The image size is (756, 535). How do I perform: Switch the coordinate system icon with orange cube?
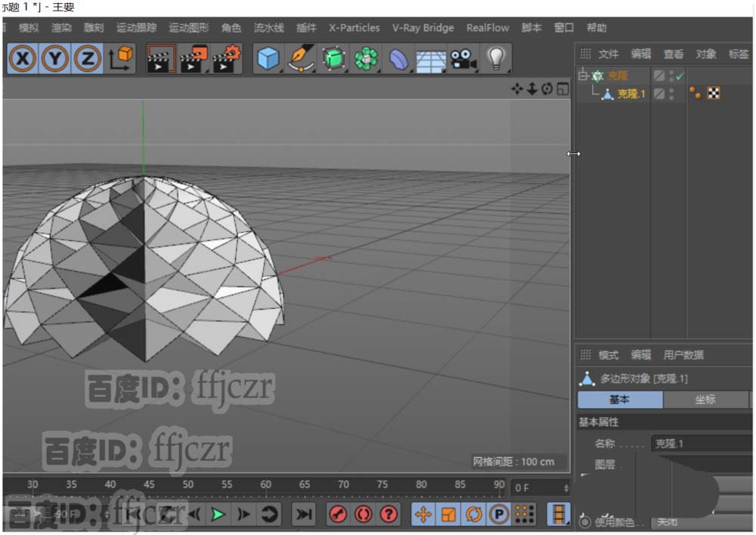click(x=120, y=59)
